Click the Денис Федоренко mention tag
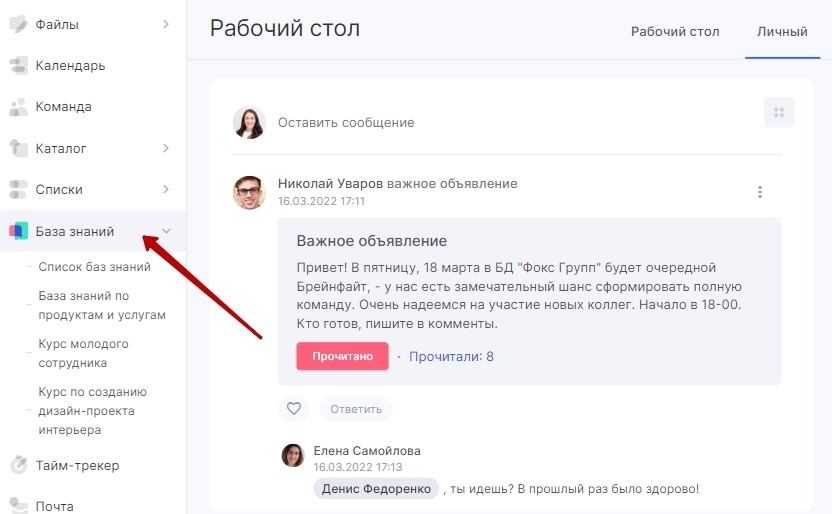Viewport: 832px width, 514px height. (x=376, y=489)
